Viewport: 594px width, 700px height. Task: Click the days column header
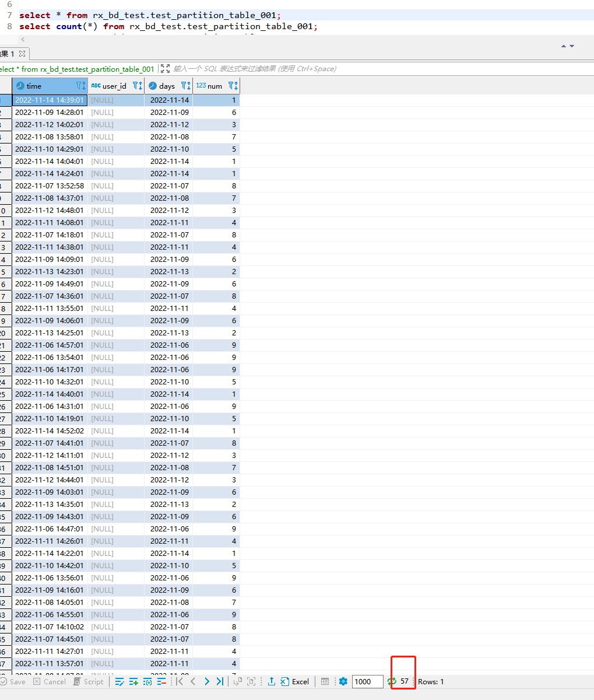[167, 86]
